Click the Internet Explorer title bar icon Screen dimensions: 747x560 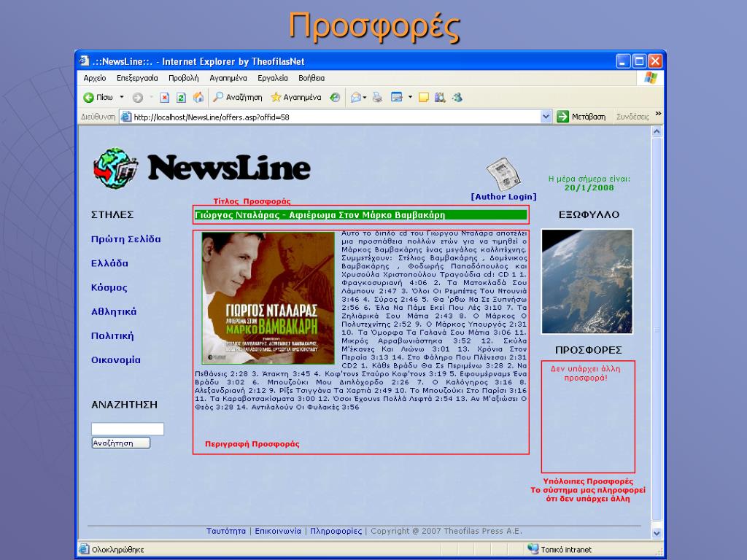[x=85, y=61]
